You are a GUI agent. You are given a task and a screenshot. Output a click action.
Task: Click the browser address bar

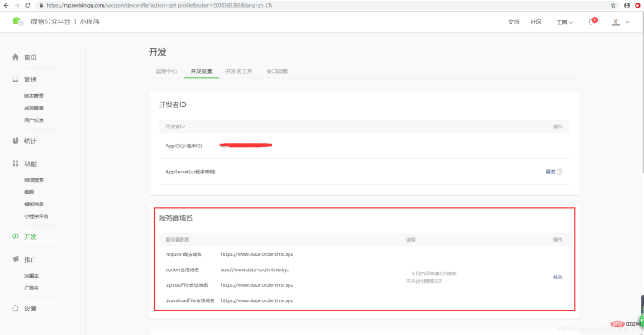click(x=325, y=5)
